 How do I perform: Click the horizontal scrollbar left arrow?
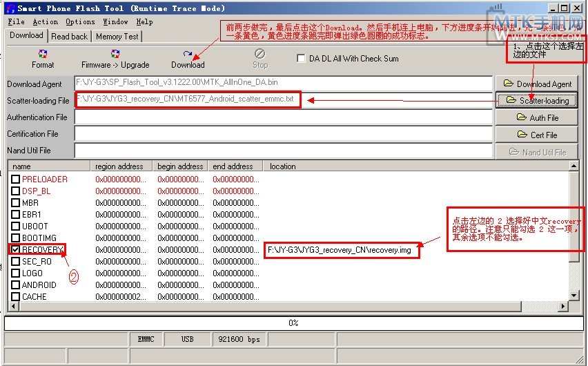pyautogui.click(x=14, y=307)
